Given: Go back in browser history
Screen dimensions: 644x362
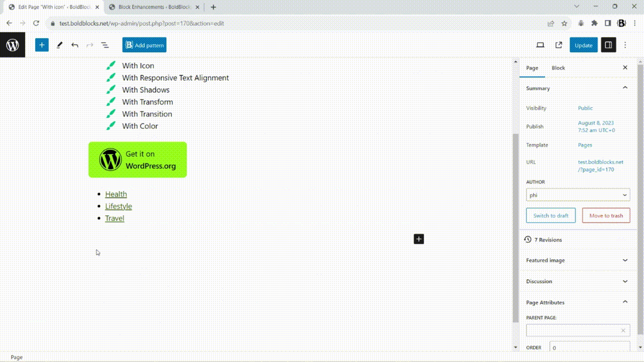Looking at the screenshot, I should 9,23.
